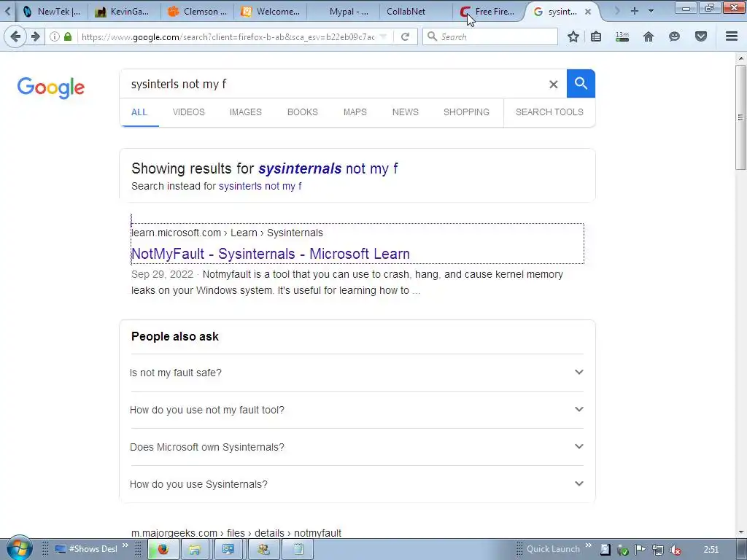Open the m.majorgeeks.com notmyfault result
The width and height of the screenshot is (747, 560).
tap(236, 533)
